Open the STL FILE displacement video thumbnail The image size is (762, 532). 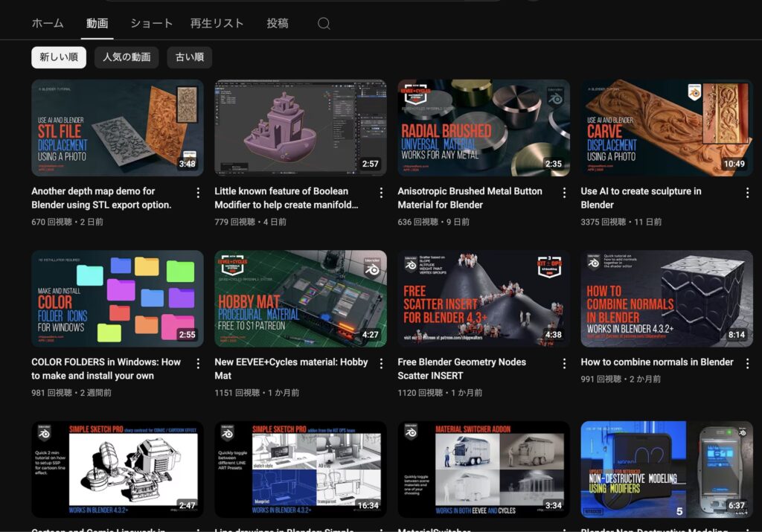(x=118, y=128)
